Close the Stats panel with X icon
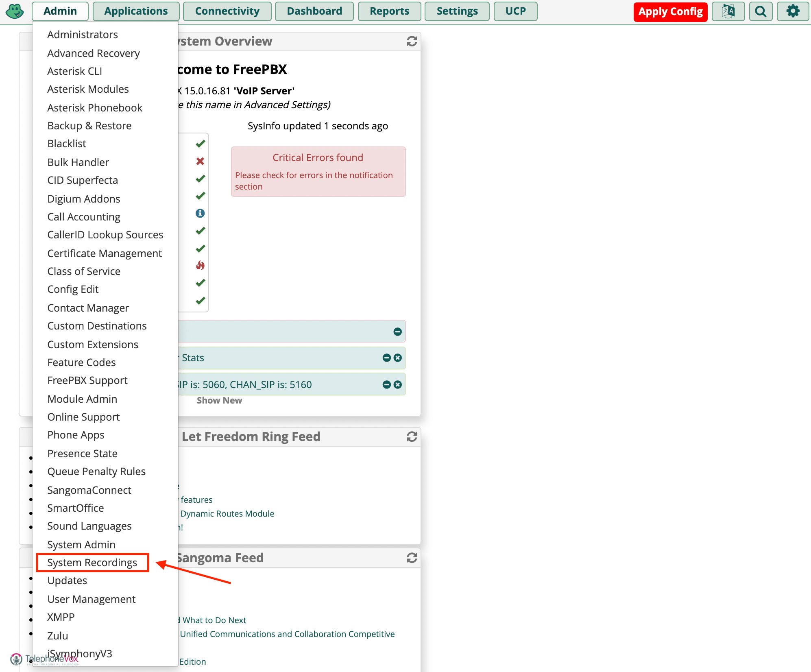The width and height of the screenshot is (811, 672). tap(397, 358)
